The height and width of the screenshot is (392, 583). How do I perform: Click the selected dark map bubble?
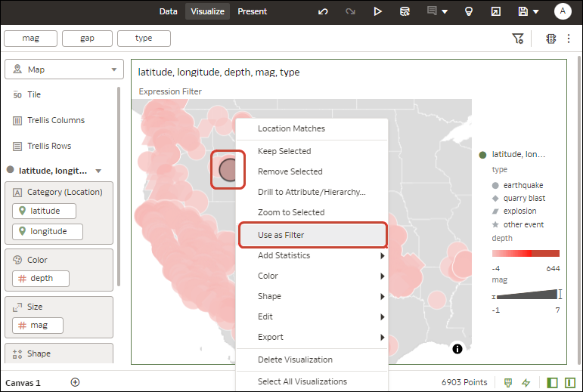click(228, 170)
